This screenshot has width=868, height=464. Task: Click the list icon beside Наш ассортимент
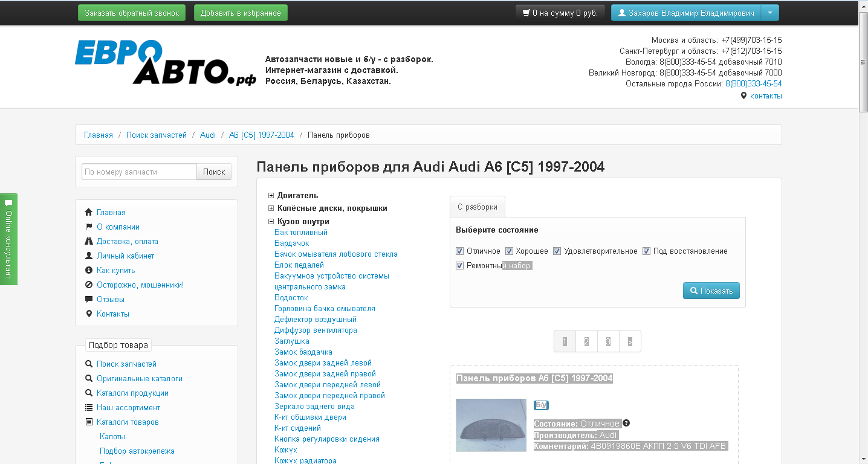click(x=89, y=407)
